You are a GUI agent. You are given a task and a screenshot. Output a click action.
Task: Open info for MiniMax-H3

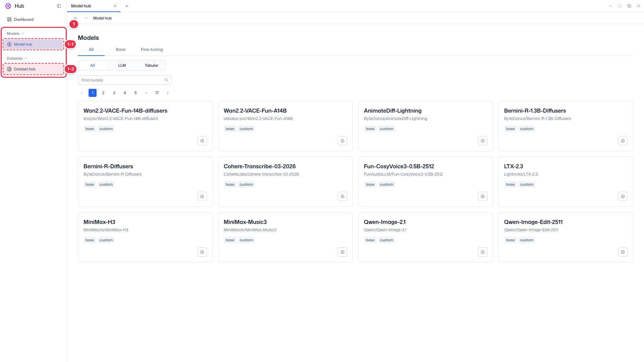(202, 252)
